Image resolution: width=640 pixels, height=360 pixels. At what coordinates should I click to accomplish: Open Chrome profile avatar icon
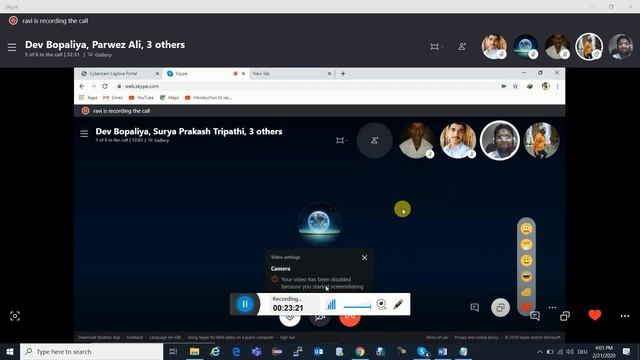[x=546, y=86]
